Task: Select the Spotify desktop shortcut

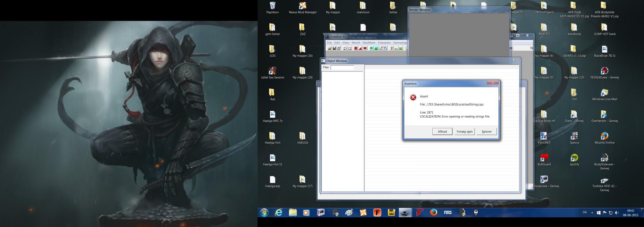Action: 574,160
